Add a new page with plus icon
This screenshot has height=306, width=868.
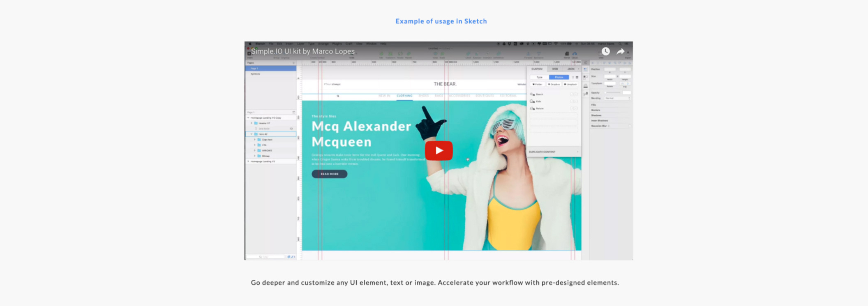[293, 63]
